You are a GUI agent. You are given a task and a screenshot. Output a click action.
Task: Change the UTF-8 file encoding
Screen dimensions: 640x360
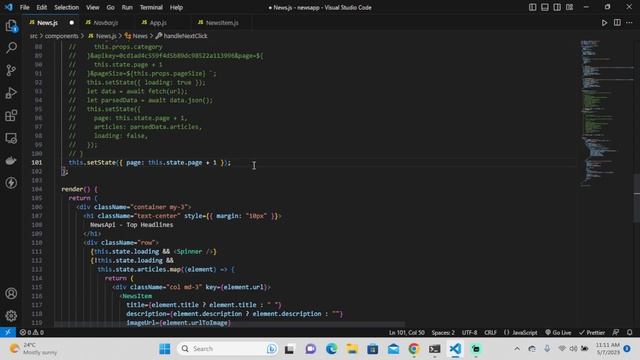(x=469, y=333)
